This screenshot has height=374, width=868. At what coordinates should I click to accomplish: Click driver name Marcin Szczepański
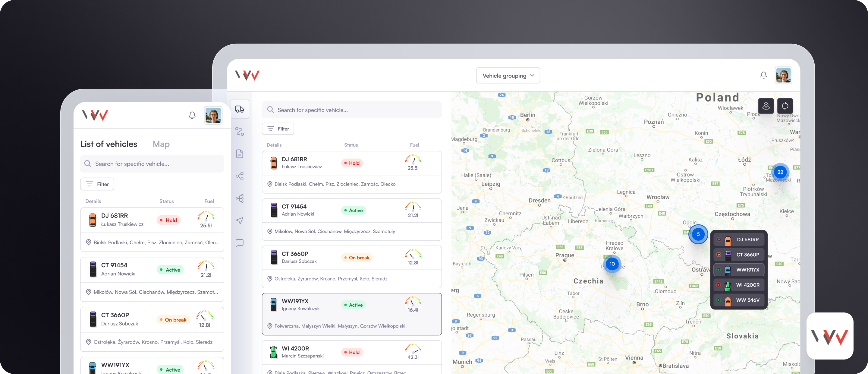pos(303,356)
